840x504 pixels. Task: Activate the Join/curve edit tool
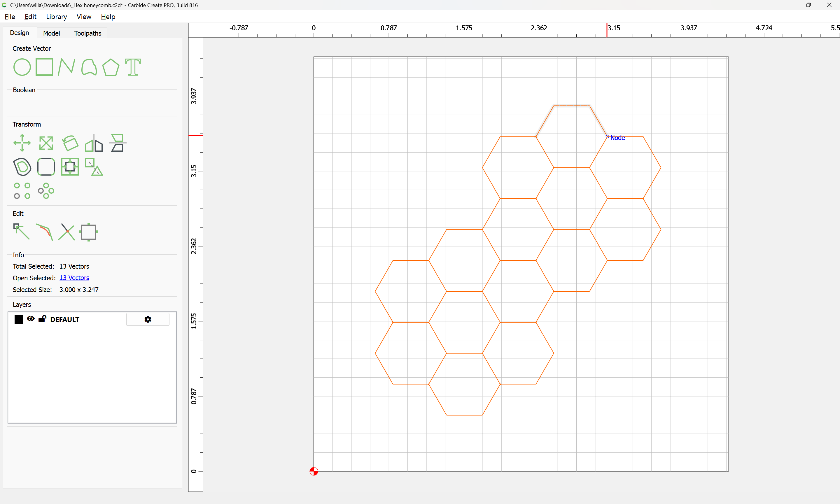44,232
